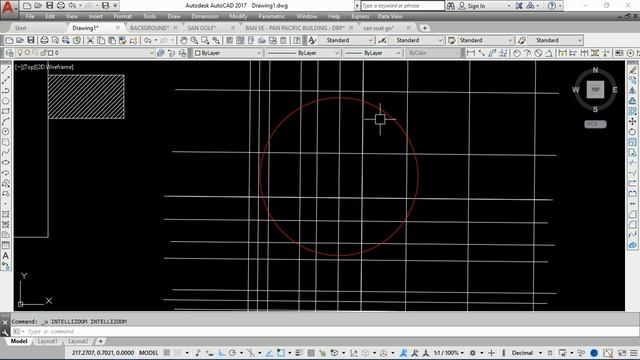Open the Dimension Style Standard dropdown
The height and width of the screenshot is (360, 640).
click(416, 40)
